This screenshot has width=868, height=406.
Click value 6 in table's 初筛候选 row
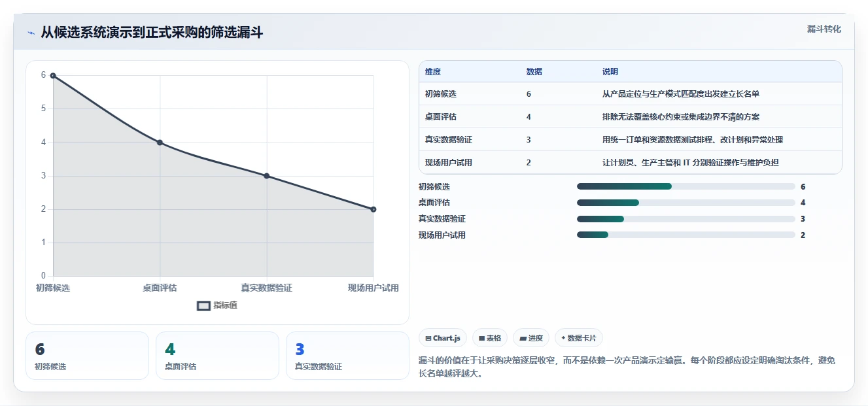pyautogui.click(x=529, y=94)
